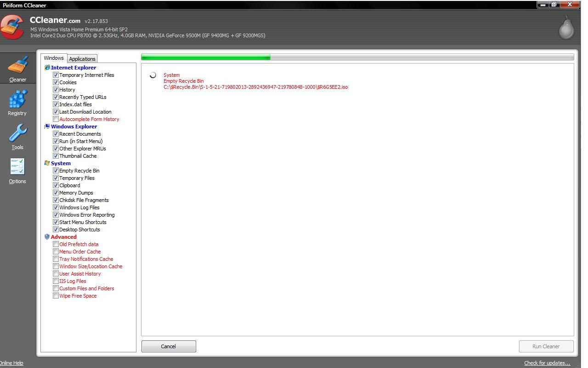
Task: Enable Menu Order Cache checkbox
Action: [x=56, y=252]
